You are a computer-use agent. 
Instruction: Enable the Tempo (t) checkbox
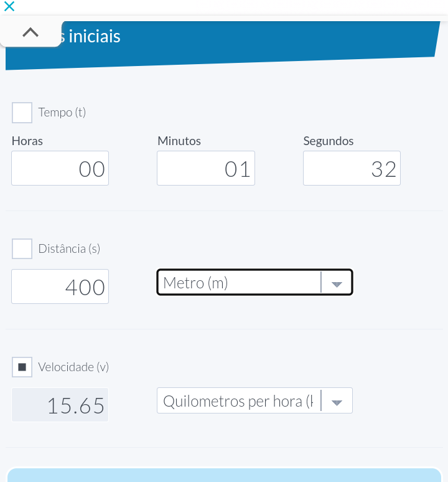pyautogui.click(x=22, y=113)
